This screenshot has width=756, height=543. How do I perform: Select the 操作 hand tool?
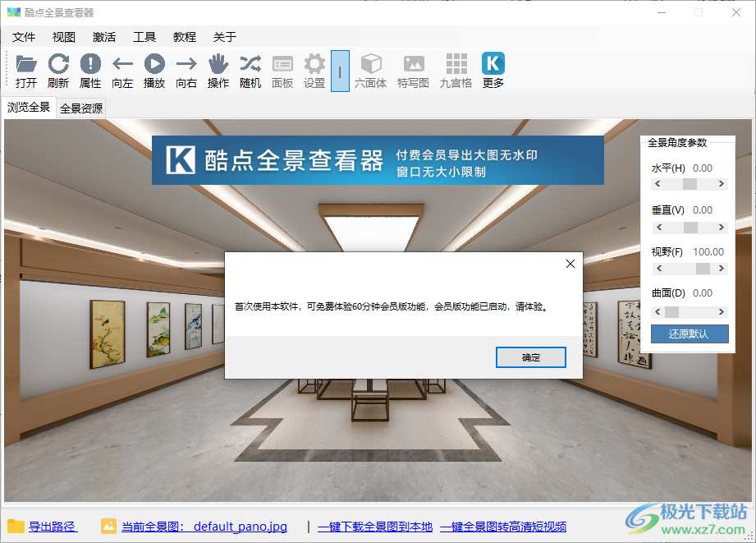tap(218, 71)
